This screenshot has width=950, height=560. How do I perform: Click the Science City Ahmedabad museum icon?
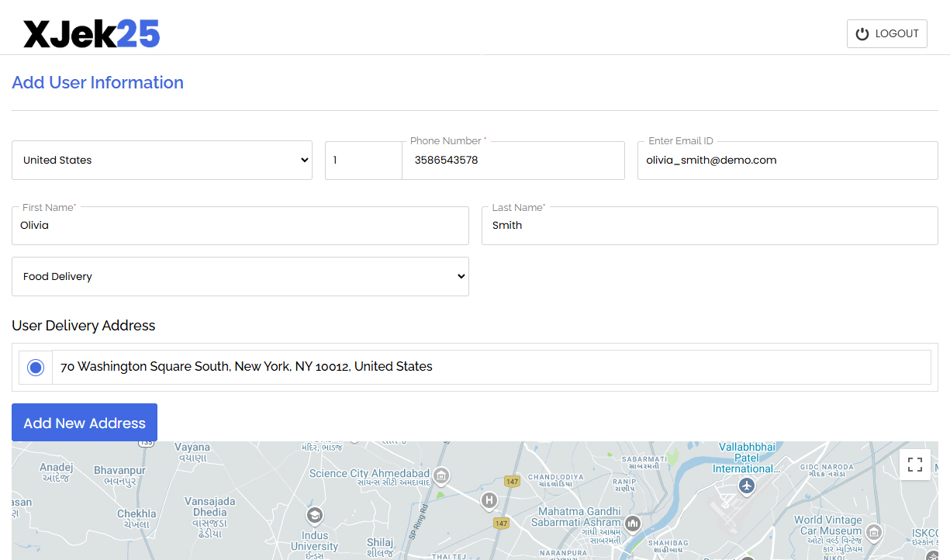pos(441,476)
